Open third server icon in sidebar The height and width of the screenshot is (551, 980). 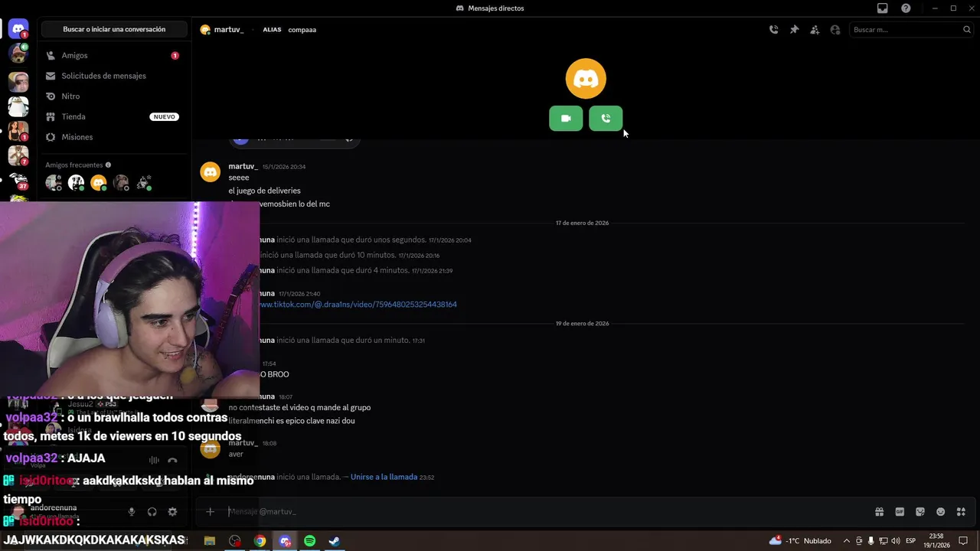[18, 82]
